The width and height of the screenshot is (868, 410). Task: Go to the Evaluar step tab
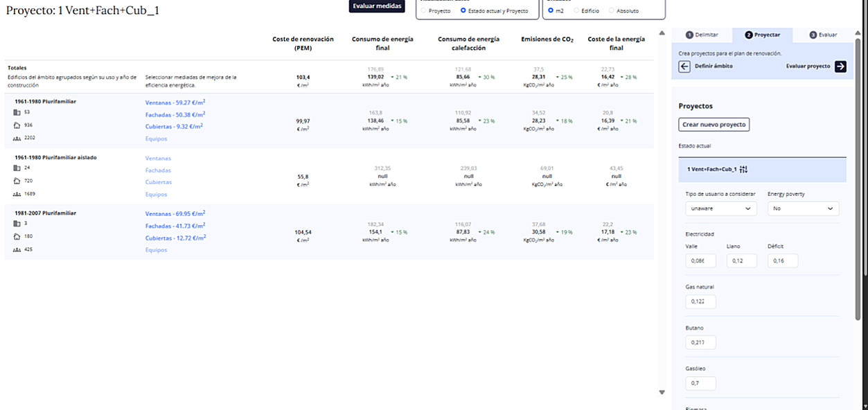(x=823, y=35)
